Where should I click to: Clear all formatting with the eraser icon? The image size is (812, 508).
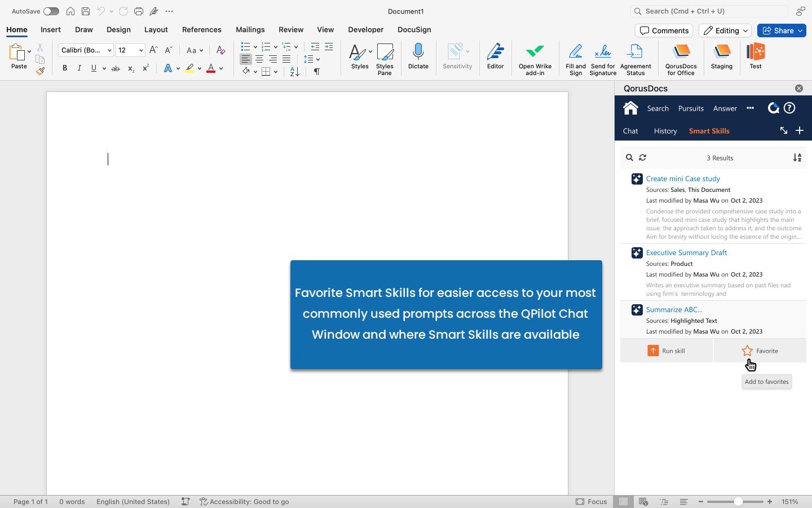(x=220, y=50)
